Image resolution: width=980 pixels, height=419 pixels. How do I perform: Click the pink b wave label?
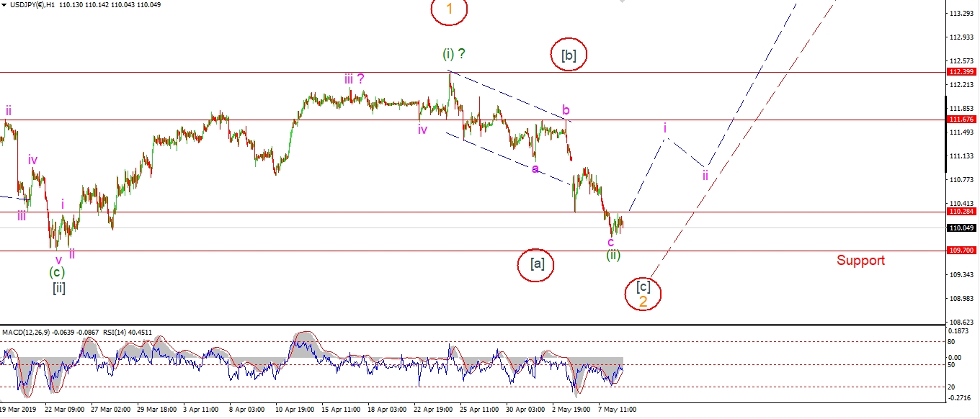tap(566, 110)
